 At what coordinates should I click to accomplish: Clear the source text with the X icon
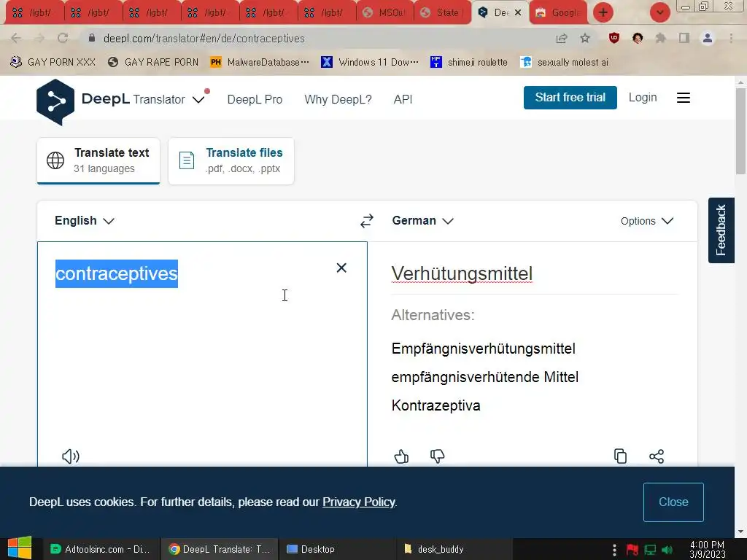coord(341,268)
